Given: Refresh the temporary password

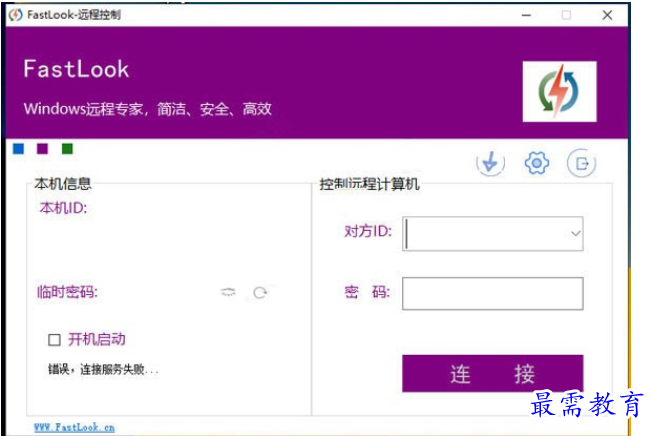Looking at the screenshot, I should click(x=260, y=293).
